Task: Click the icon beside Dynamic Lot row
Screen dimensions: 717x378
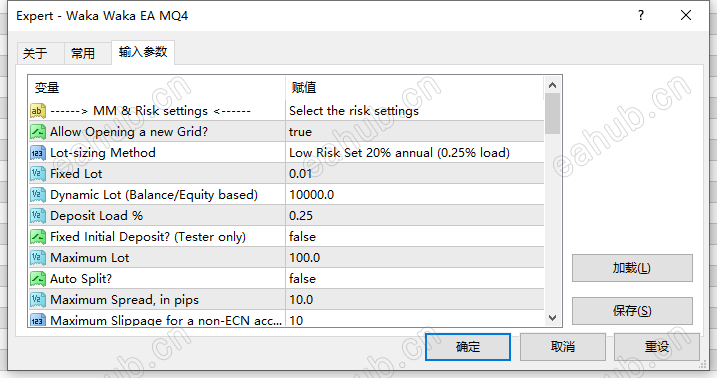Action: click(x=37, y=195)
